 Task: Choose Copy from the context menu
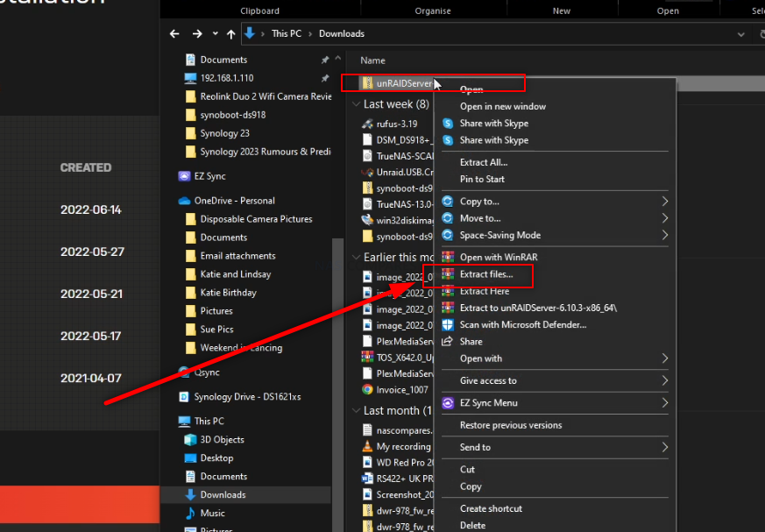[x=471, y=486]
